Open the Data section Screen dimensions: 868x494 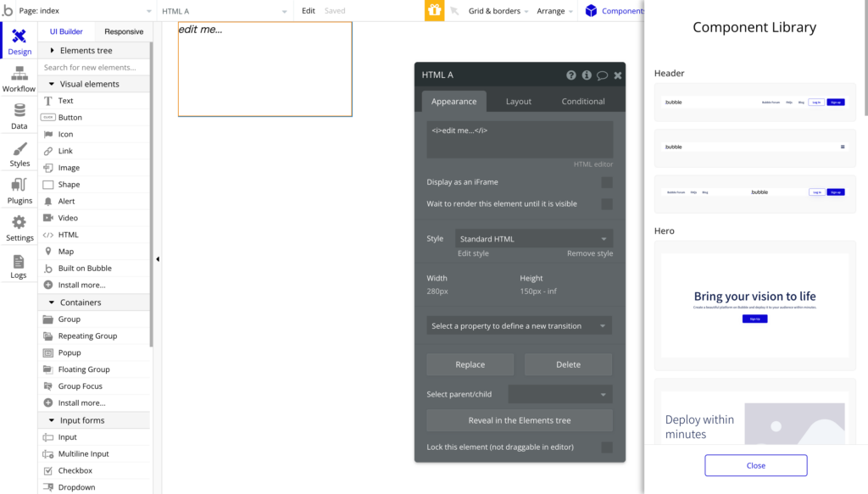click(19, 116)
